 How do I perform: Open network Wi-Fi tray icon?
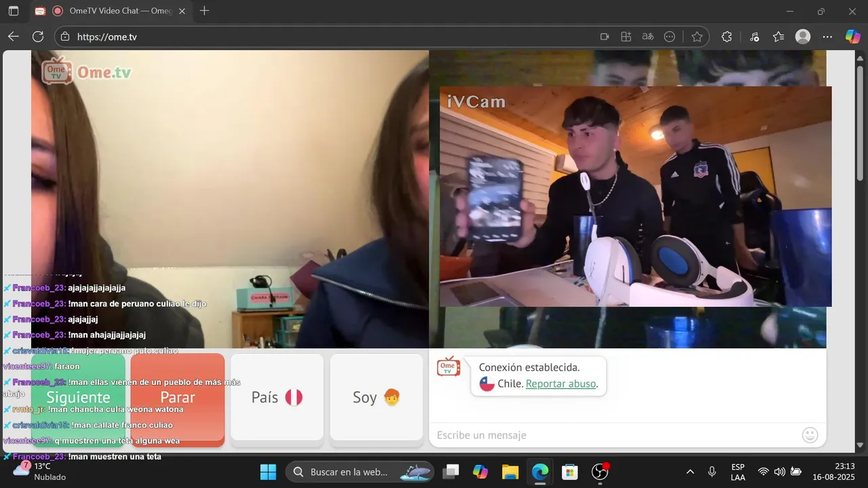764,472
